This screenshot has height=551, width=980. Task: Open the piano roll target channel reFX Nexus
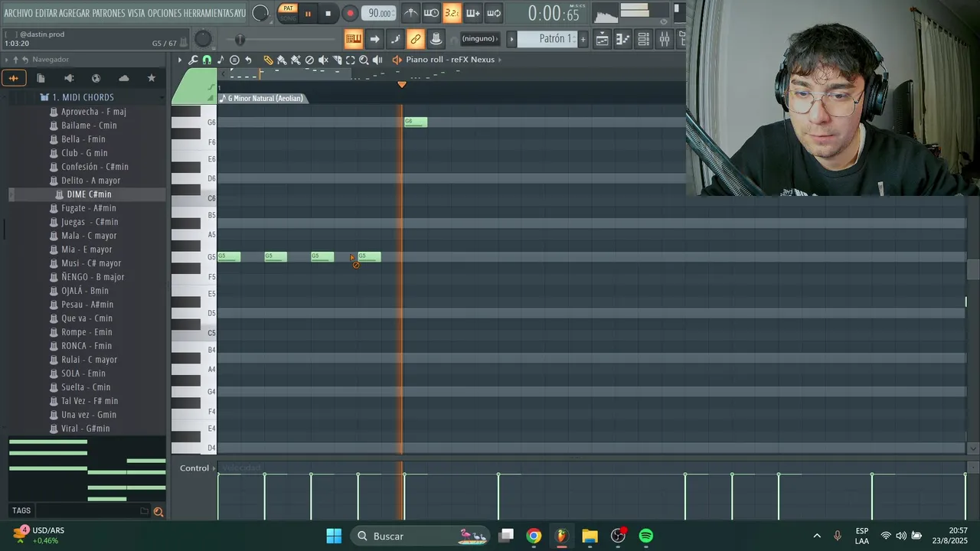click(x=450, y=60)
